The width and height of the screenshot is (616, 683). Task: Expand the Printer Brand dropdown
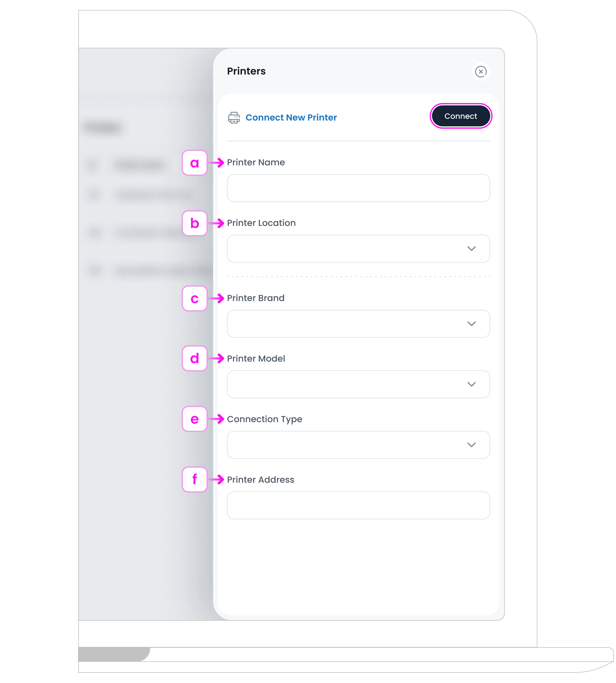coord(358,324)
